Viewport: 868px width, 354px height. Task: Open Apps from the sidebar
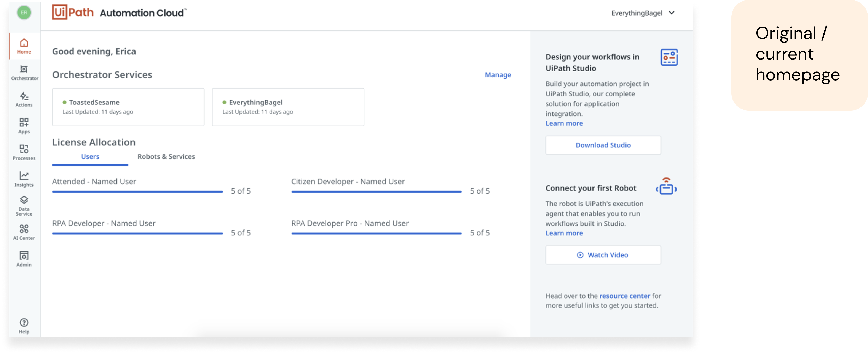(24, 123)
